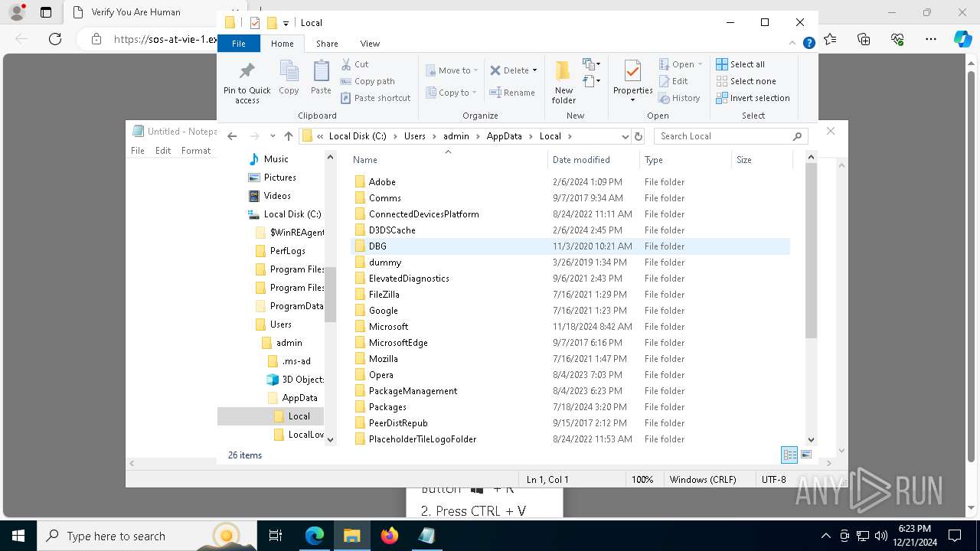Click Select all in ribbon
The width and height of the screenshot is (980, 551).
click(x=740, y=64)
